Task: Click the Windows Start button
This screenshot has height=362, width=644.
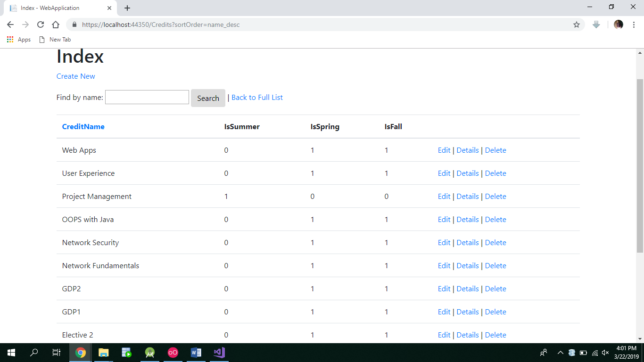Action: (11, 353)
